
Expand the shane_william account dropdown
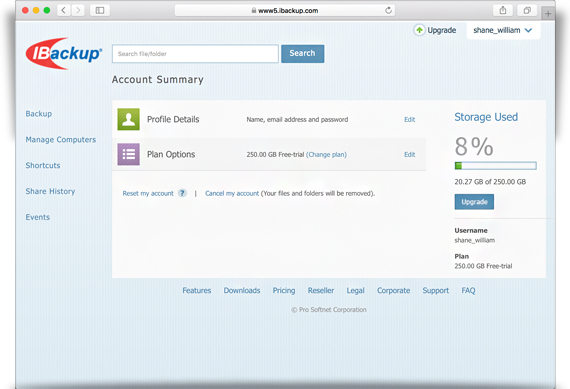point(503,30)
